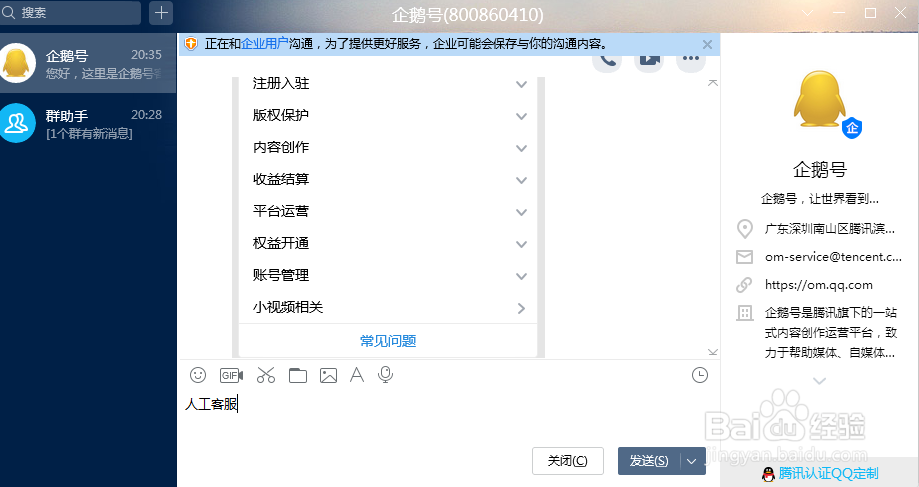Click the address location pin icon
919x487 pixels.
744,229
